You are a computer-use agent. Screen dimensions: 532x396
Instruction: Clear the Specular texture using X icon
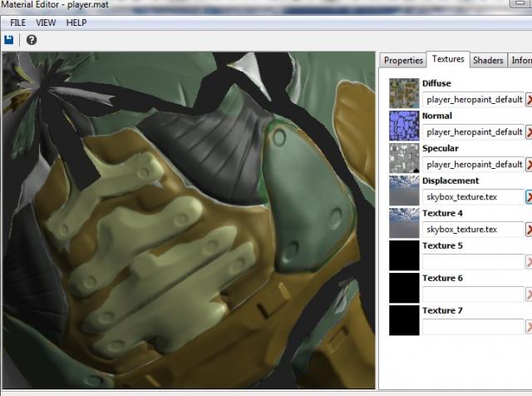tap(529, 165)
